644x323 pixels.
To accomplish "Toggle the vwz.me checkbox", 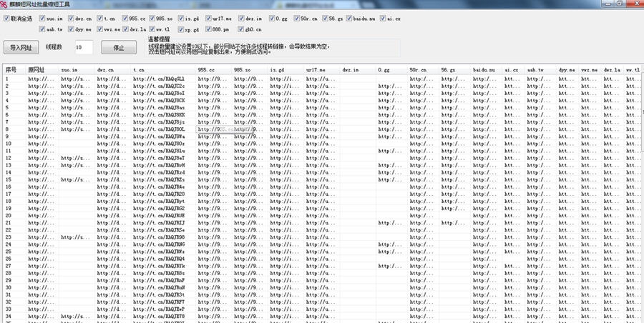I will (x=99, y=29).
